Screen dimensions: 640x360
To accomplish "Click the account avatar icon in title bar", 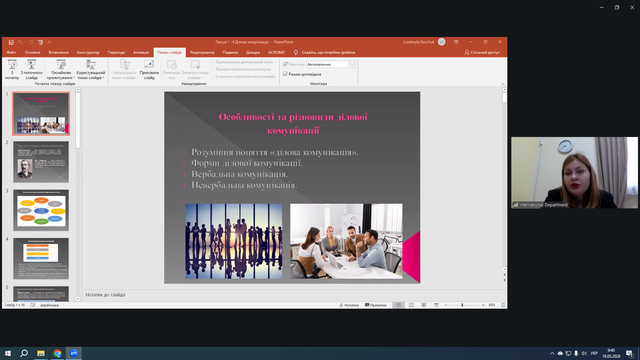I will 441,42.
